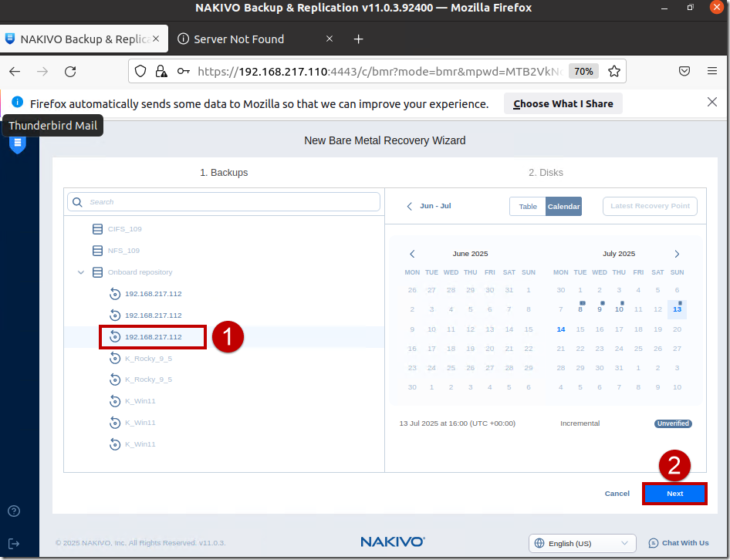Click Latest Recovery Point button
730x560 pixels.
coord(650,206)
